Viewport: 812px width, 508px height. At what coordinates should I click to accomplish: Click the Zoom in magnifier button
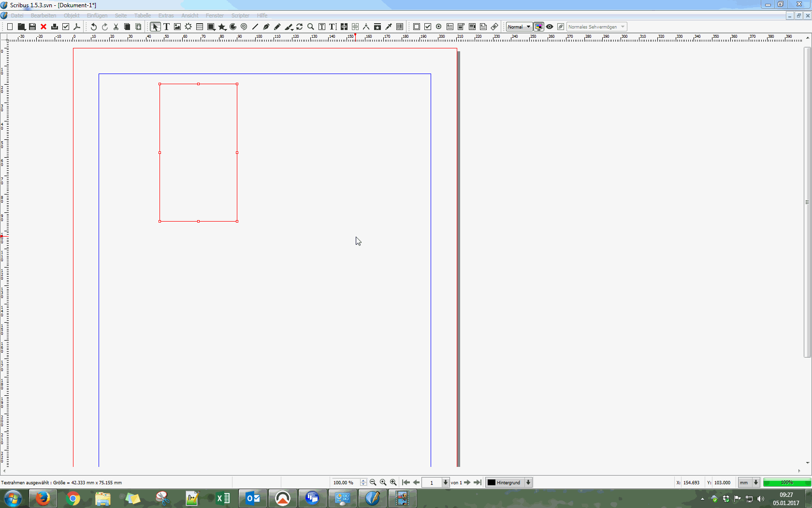click(x=393, y=482)
